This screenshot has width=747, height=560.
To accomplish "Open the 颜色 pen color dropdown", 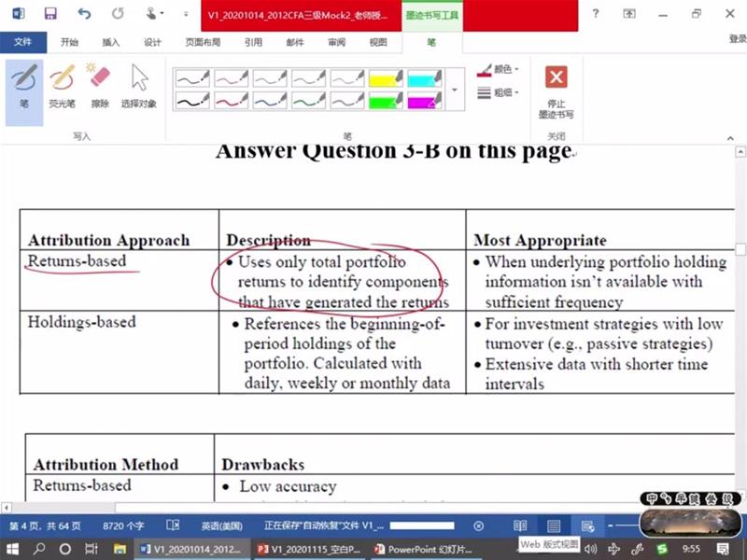I will point(498,70).
